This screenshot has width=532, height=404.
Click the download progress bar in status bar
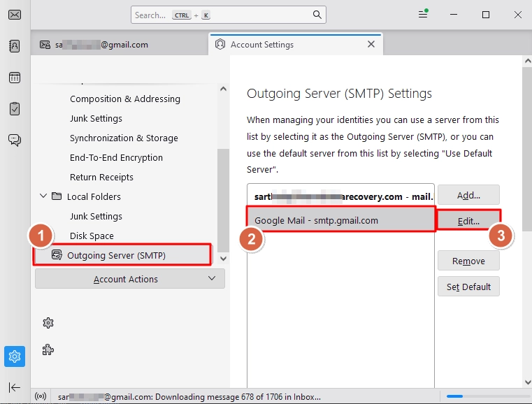(487, 396)
